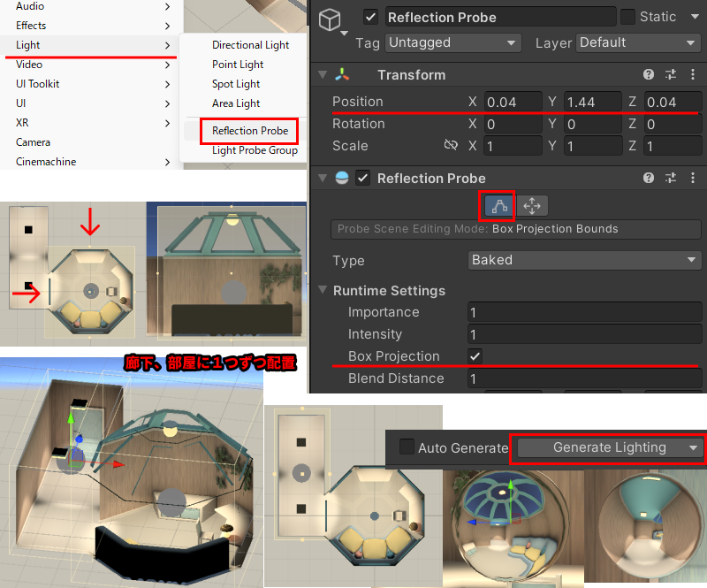Click the GameObject cube icon in Inspector
Screen dimensions: 707x588
pyautogui.click(x=330, y=21)
